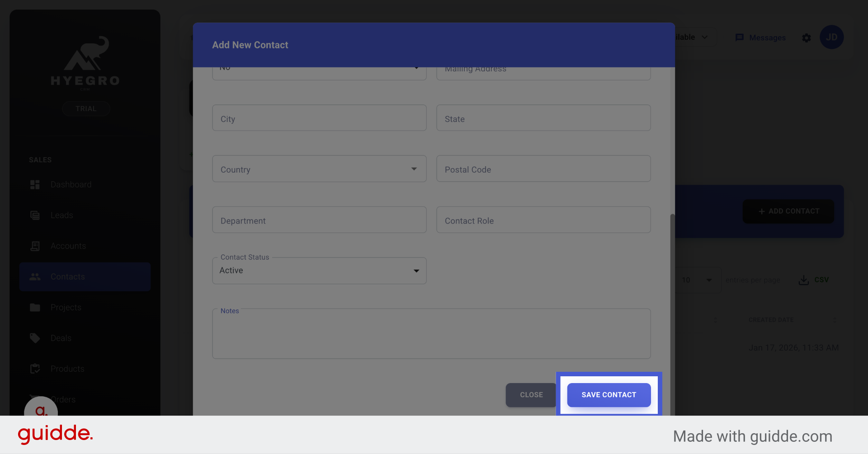Click the ADD CONTACT button

[x=788, y=211]
